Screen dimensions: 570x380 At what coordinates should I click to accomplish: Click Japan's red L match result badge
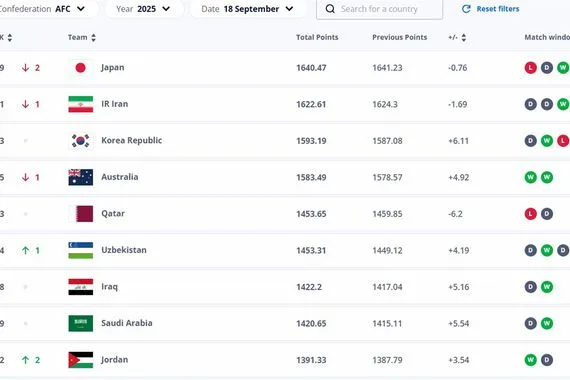[530, 68]
